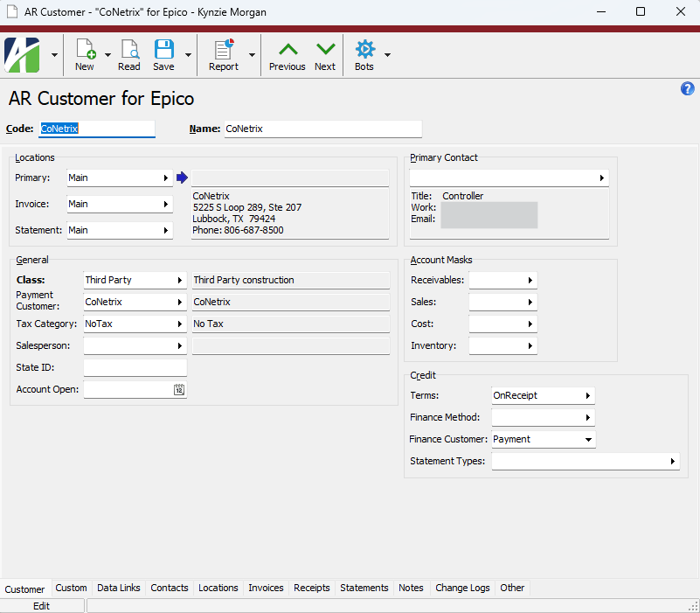Screen dimensions: 700x613
Task: Open the Report toolbar icon
Action: (x=224, y=54)
